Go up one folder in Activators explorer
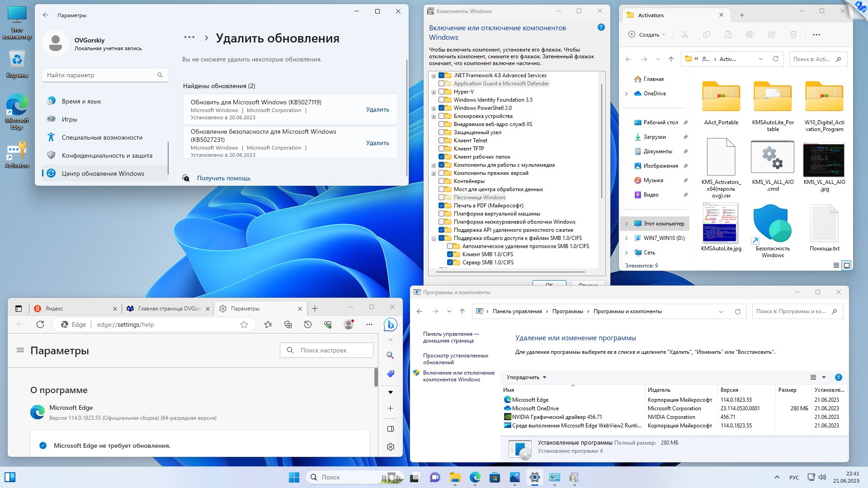Viewport: 868px width, 488px height. 671,59
